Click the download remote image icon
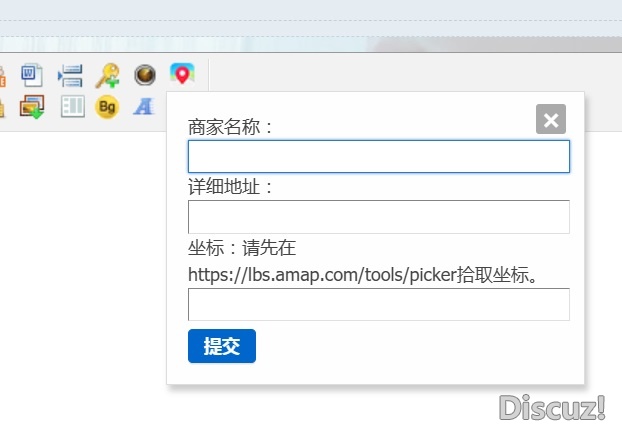Screen dimensions: 622x432 tap(32, 106)
